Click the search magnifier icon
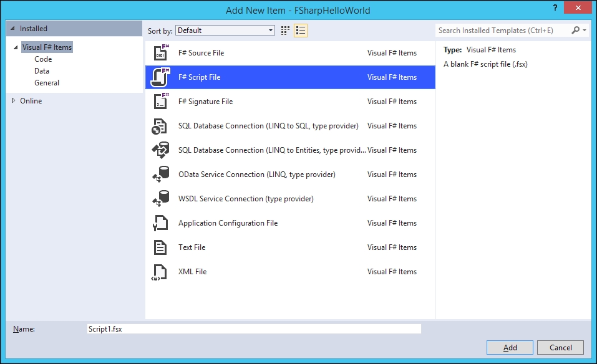This screenshot has height=364, width=597. [x=575, y=30]
